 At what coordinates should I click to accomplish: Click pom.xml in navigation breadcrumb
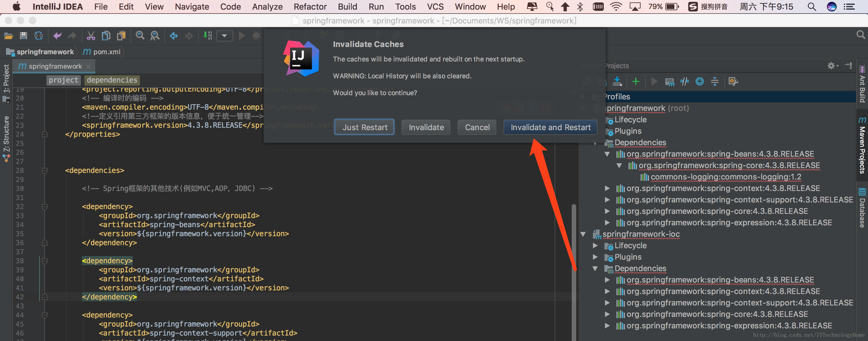102,52
